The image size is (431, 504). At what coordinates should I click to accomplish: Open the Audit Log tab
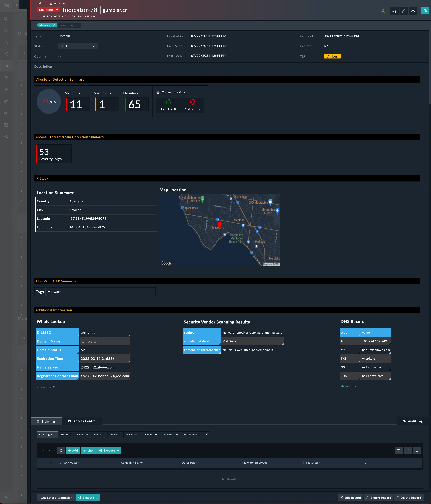(412, 421)
